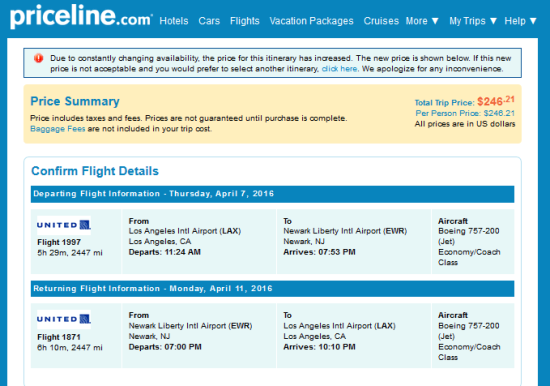Follow the 'click here' itinerary link
This screenshot has height=386, width=550.
[340, 69]
